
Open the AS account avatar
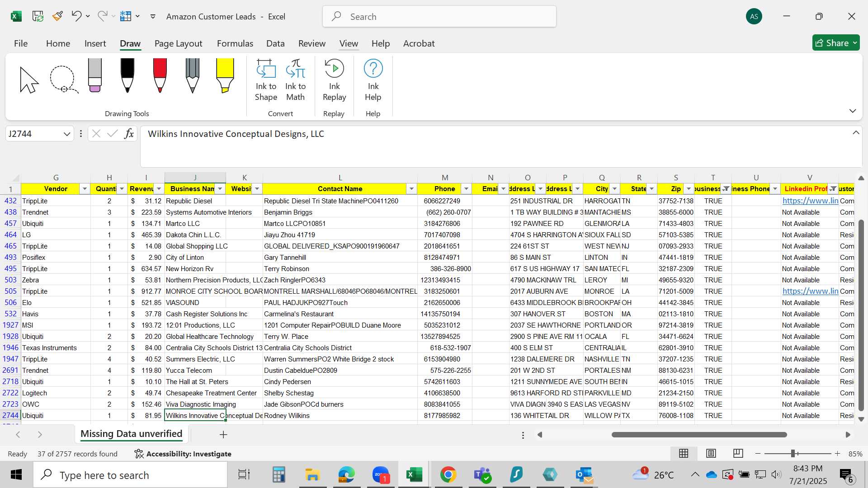[754, 16]
